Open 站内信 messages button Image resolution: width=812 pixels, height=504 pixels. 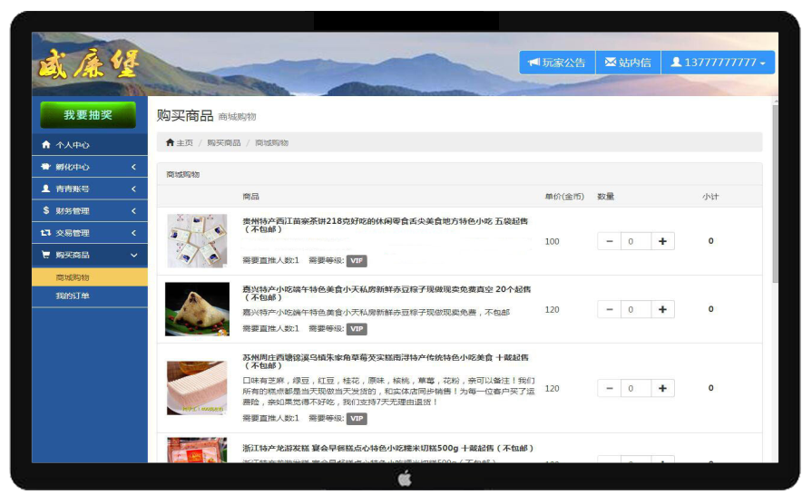coord(628,63)
